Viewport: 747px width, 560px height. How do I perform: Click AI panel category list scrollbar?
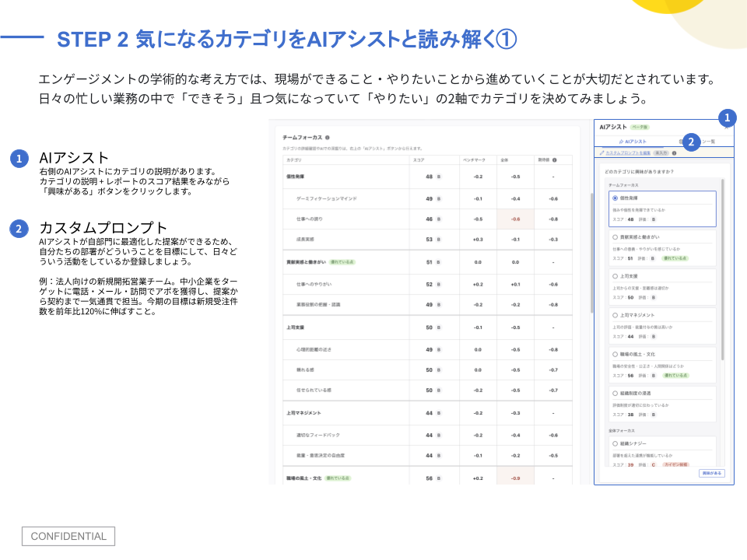pyautogui.click(x=723, y=269)
